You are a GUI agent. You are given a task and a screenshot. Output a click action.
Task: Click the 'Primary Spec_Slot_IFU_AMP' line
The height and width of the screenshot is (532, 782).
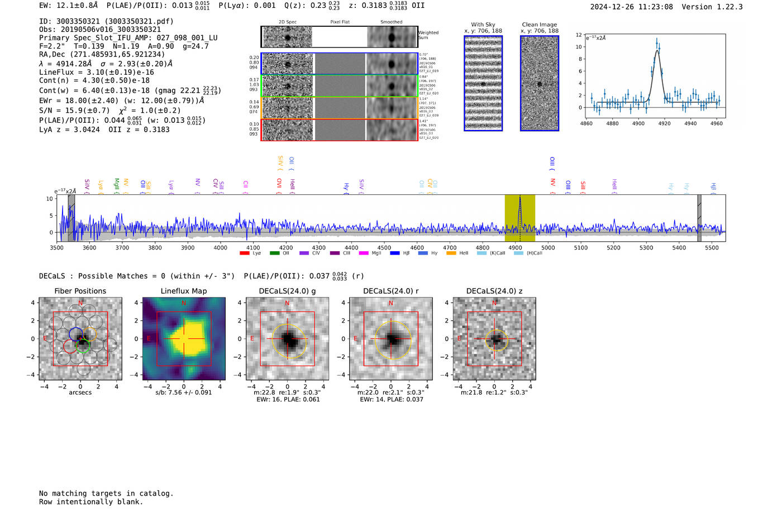click(128, 38)
